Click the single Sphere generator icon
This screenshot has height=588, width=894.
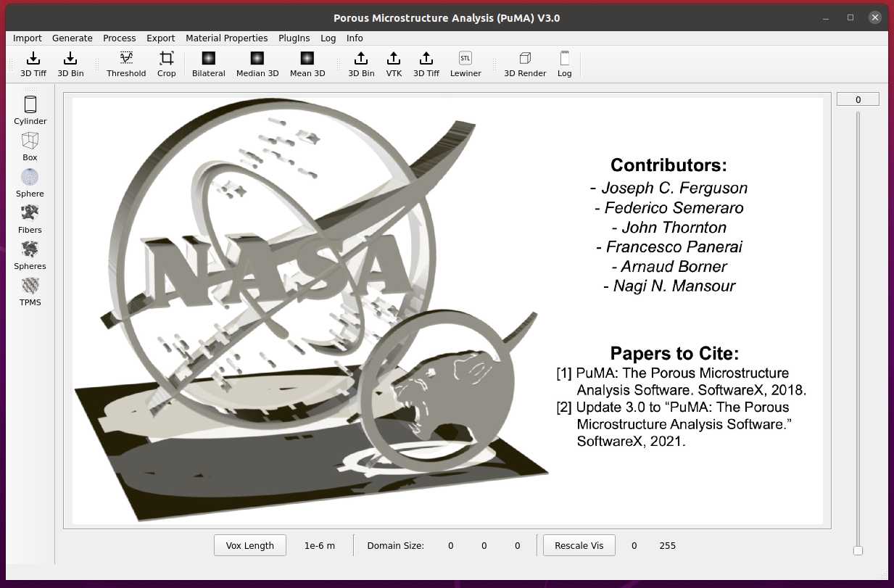tap(30, 177)
